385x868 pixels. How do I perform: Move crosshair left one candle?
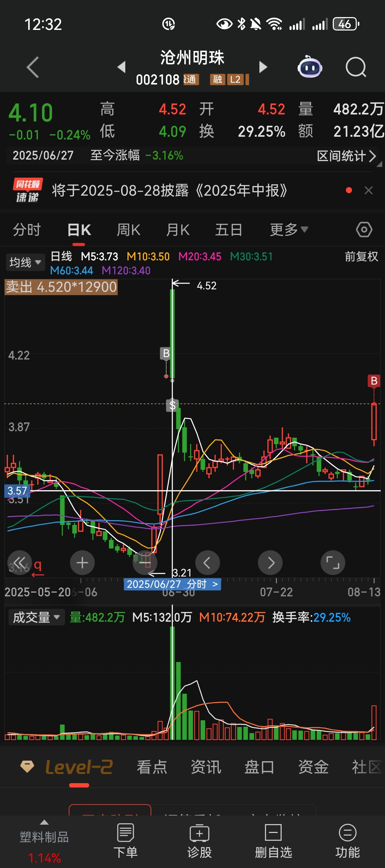(x=207, y=562)
